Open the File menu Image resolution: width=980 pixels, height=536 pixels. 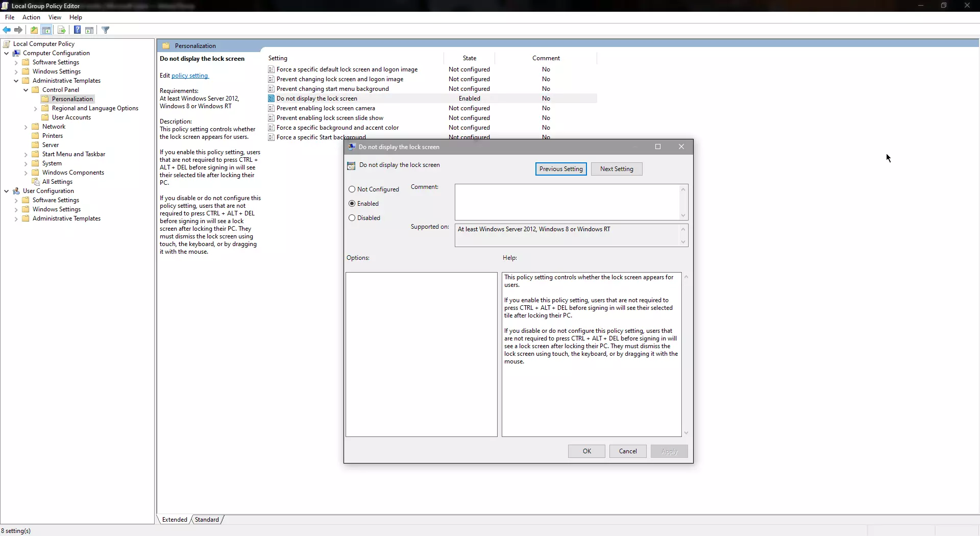point(10,17)
